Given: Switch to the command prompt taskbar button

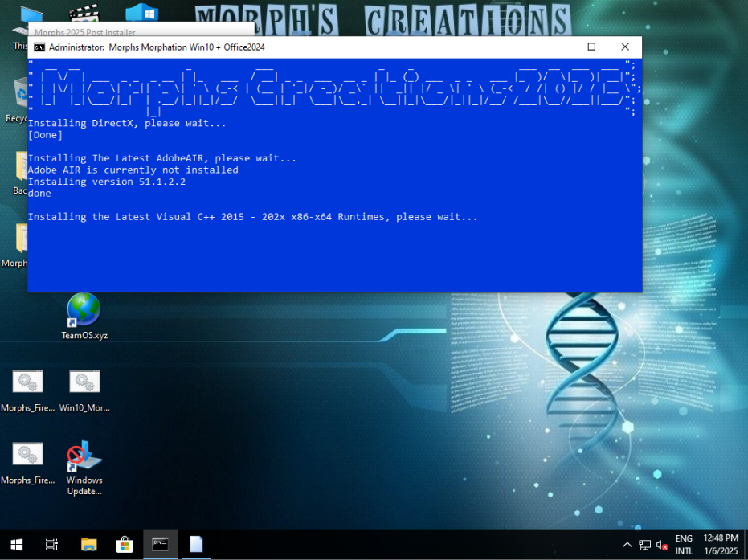Looking at the screenshot, I should (161, 544).
